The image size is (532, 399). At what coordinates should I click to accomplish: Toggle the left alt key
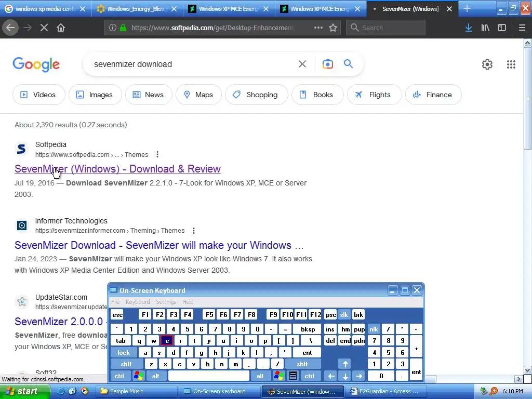(156, 376)
